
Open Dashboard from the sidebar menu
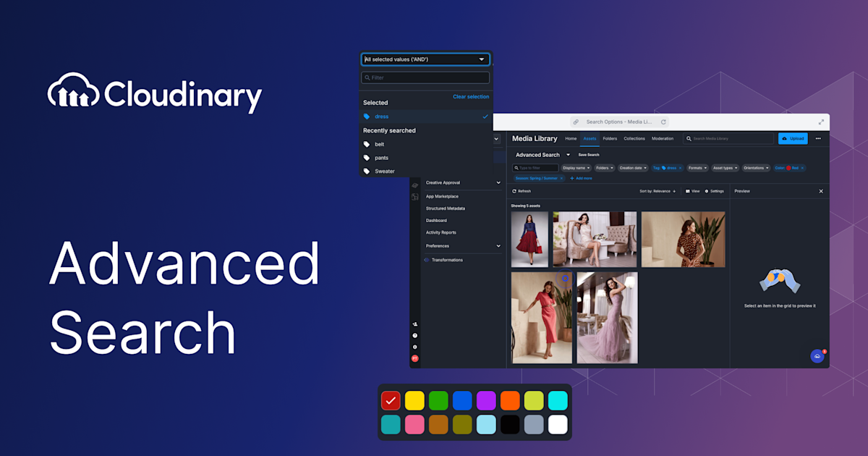point(438,220)
